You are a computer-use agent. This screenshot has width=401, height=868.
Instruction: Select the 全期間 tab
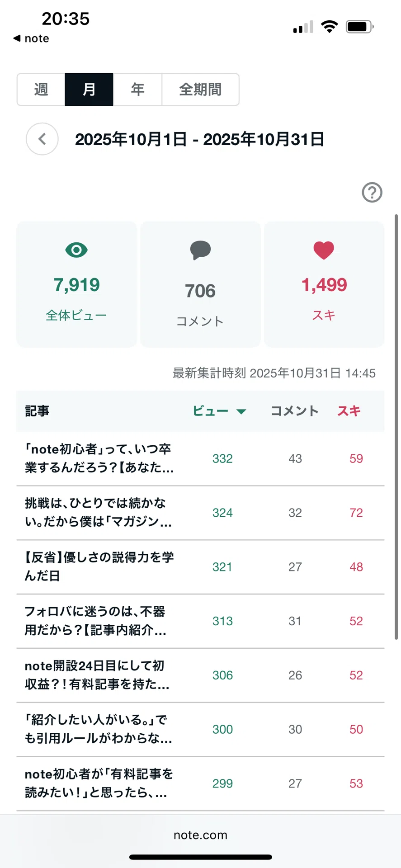point(200,90)
